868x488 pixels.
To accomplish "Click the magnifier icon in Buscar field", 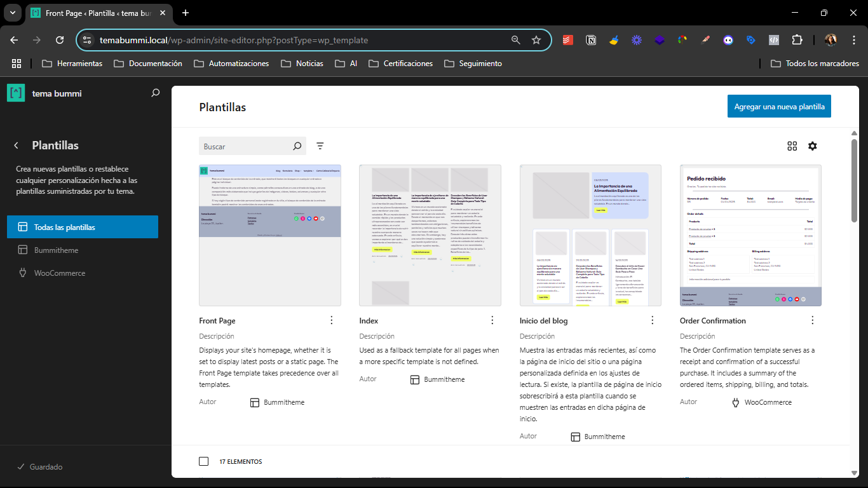I will point(297,146).
